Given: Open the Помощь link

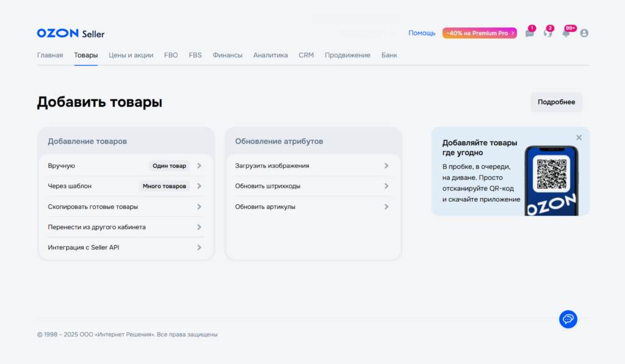Looking at the screenshot, I should pyautogui.click(x=422, y=33).
